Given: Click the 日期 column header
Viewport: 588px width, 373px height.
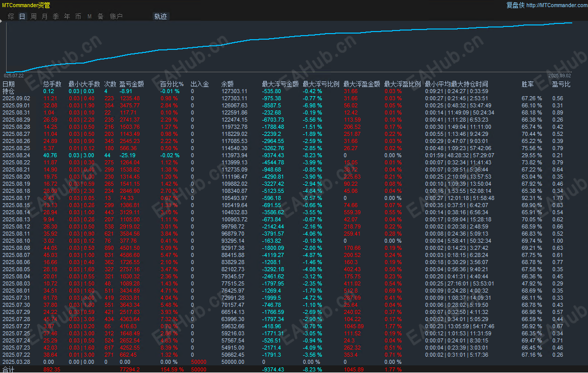Looking at the screenshot, I should click(x=9, y=84).
